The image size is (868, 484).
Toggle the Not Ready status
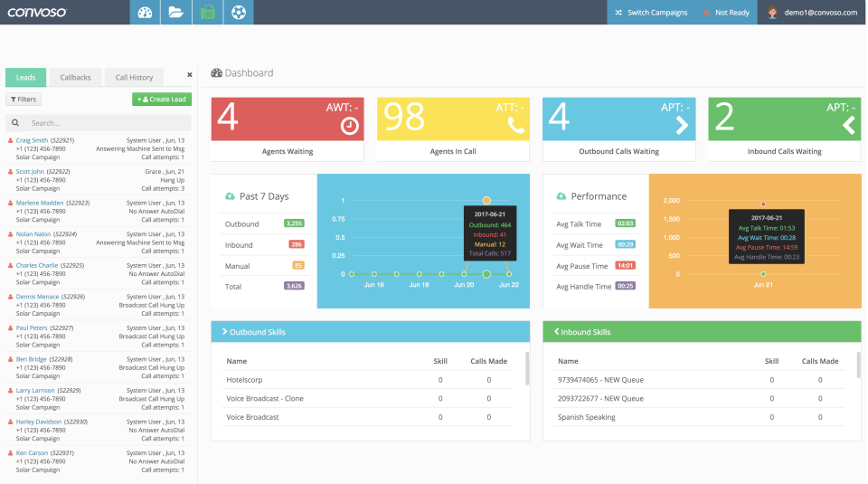click(726, 12)
